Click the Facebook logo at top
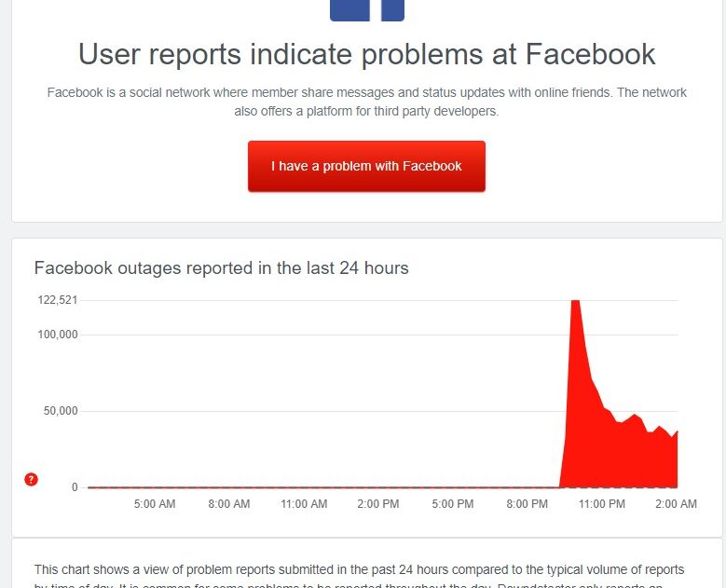 366,10
